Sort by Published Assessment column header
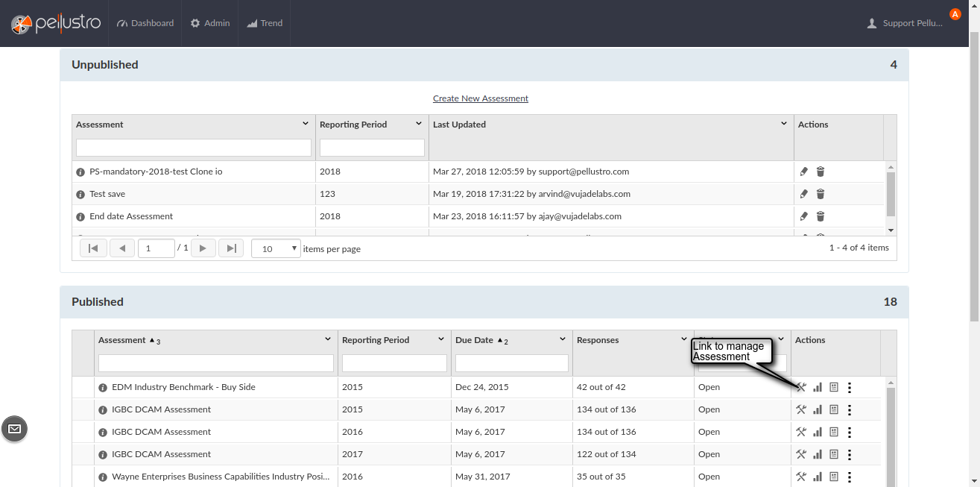This screenshot has height=487, width=980. tap(122, 340)
